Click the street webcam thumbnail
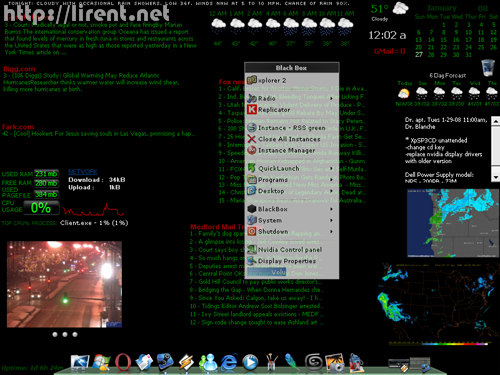Image resolution: width=500 pixels, height=375 pixels. 64,284
